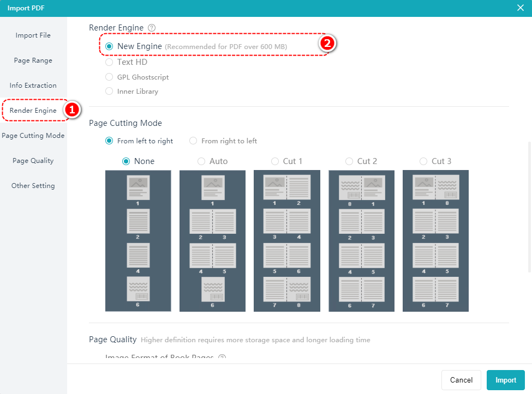Select the New Engine radio button
The width and height of the screenshot is (532, 394).
[110, 46]
